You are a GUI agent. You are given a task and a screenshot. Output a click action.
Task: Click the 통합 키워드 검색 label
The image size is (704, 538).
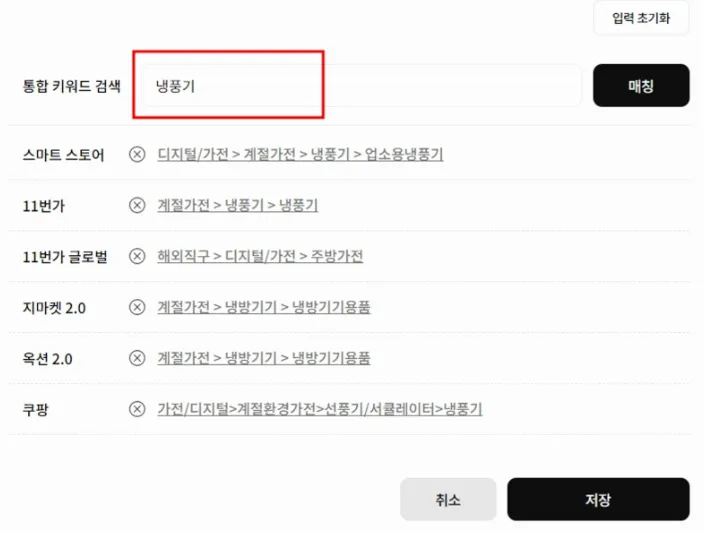tap(70, 86)
